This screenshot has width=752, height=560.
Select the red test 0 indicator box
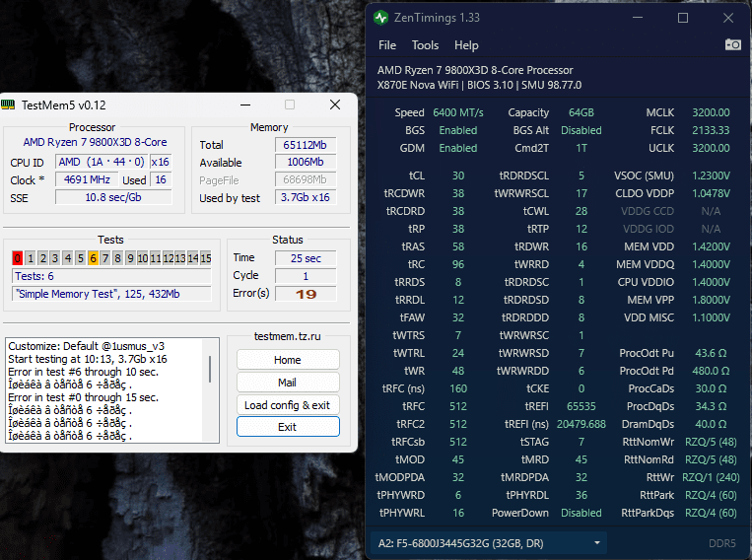coord(18,258)
